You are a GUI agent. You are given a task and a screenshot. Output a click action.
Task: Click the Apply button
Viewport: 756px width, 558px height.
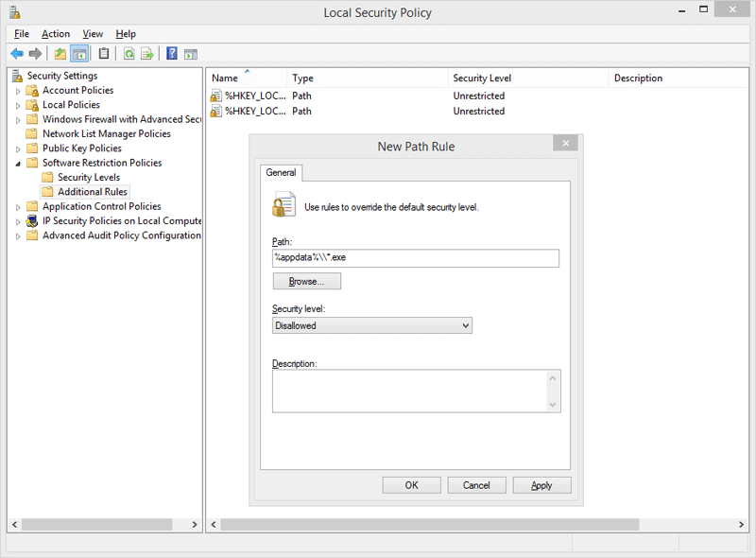coord(541,485)
